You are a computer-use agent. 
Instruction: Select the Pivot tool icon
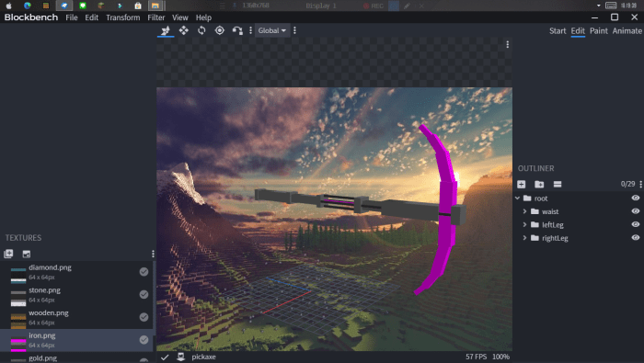tap(220, 30)
